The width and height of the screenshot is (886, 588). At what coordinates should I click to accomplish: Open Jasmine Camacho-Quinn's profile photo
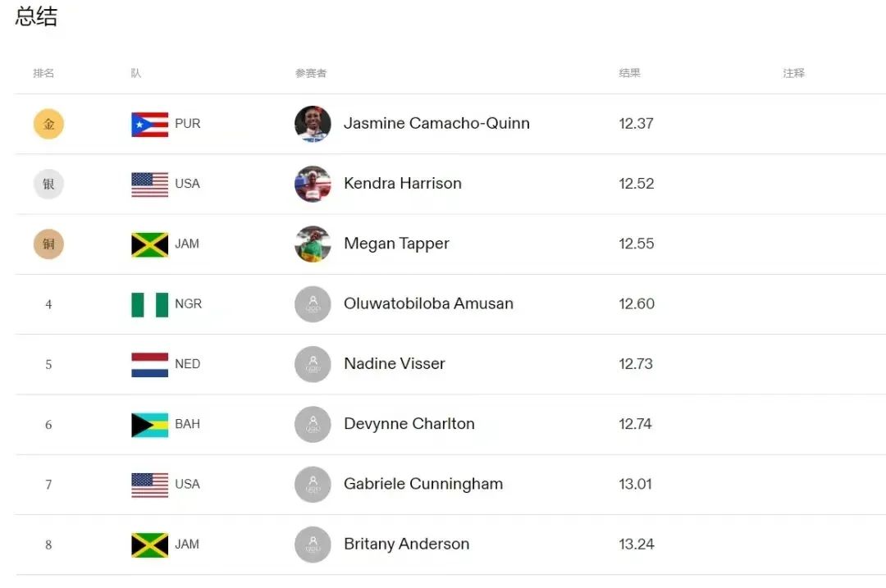313,124
